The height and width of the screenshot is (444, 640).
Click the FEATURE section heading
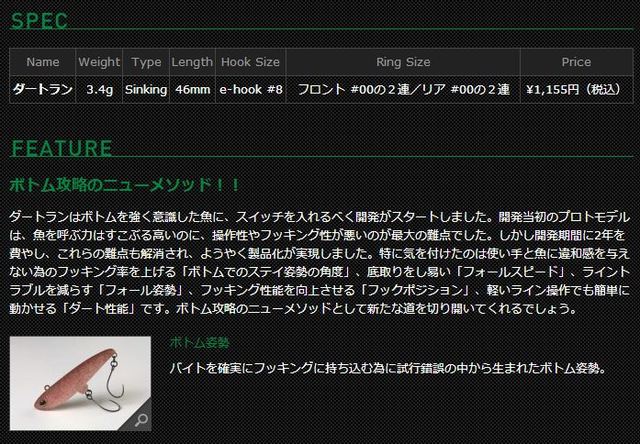pos(61,148)
